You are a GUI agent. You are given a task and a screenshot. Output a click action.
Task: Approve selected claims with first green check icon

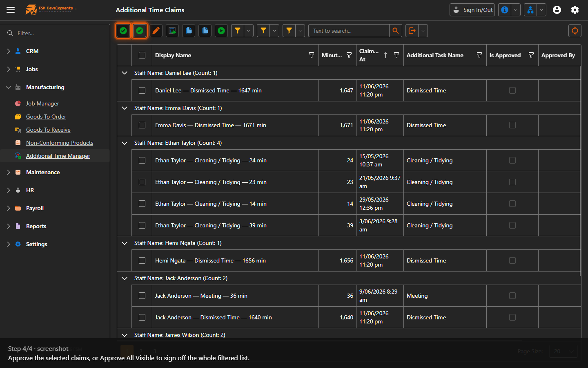pyautogui.click(x=123, y=31)
